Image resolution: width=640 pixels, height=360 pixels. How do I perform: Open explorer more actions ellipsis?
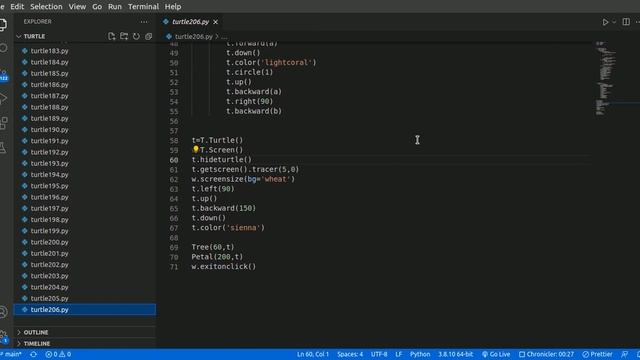click(x=144, y=22)
